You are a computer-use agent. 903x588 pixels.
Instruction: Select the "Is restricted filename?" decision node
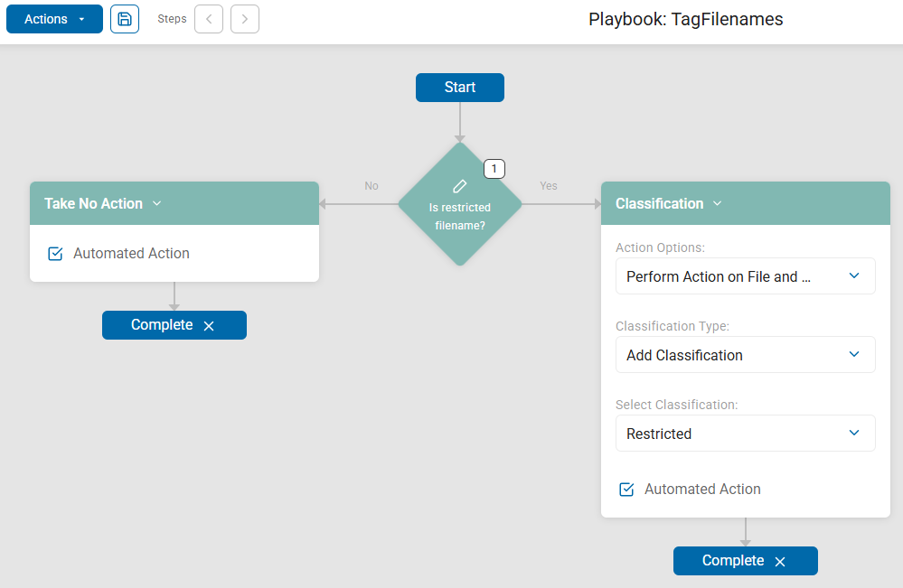coord(460,217)
